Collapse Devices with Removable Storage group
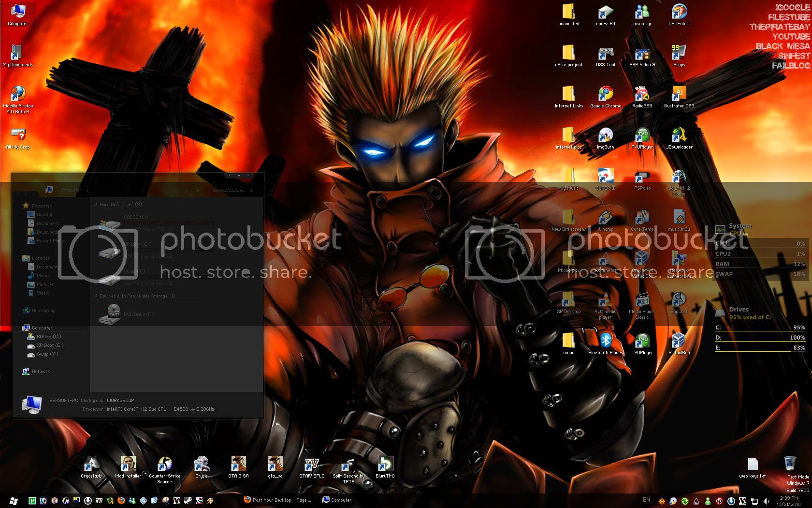812x508 pixels. coord(95,296)
